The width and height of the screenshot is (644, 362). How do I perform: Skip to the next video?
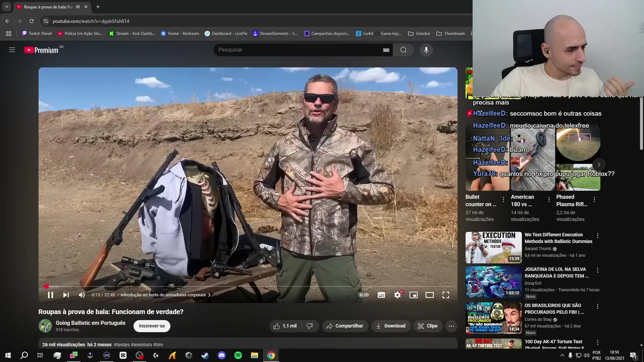click(x=66, y=295)
